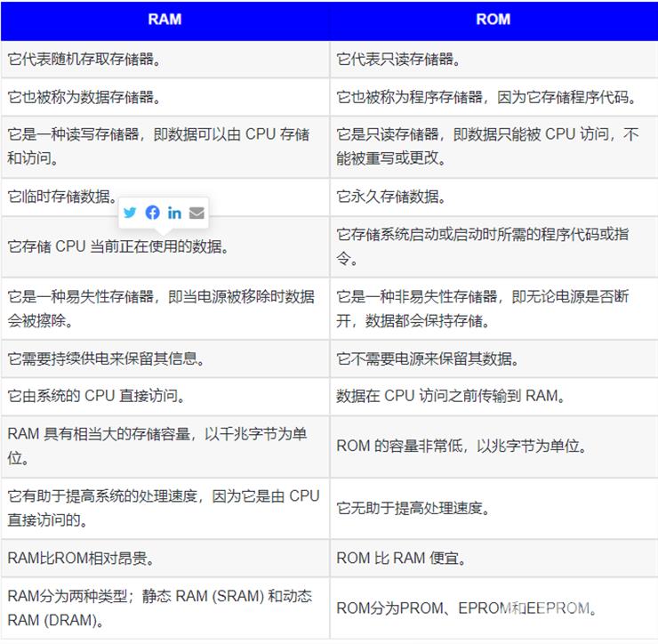Select cell '它也被称为数据存储器。'
658x644 pixels.
click(x=164, y=97)
